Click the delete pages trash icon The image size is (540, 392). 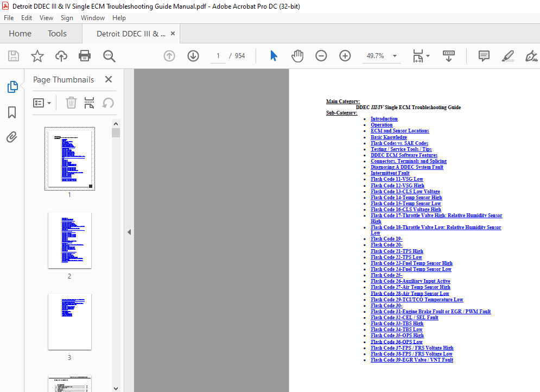[x=71, y=103]
